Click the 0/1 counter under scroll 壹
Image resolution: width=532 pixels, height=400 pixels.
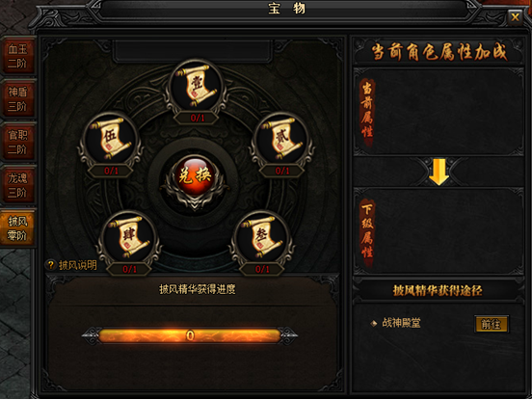[x=198, y=118]
